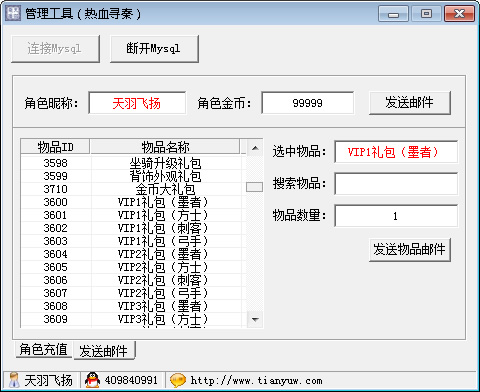The height and width of the screenshot is (392, 480).
Task: Click the 物品名称 column header
Action: [x=165, y=147]
